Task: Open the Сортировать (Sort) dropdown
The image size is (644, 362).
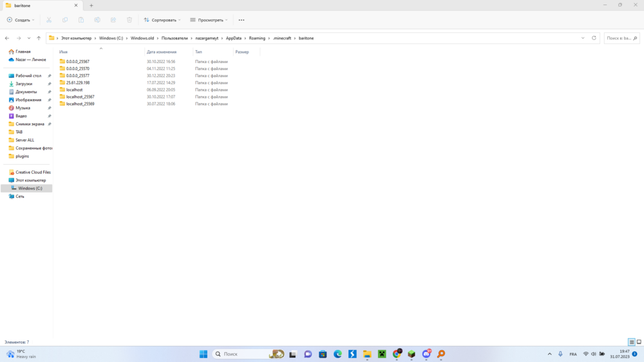Action: point(162,20)
